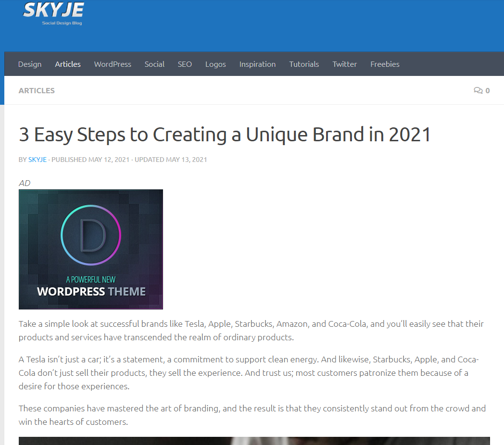Click the article title heading

coord(225,135)
